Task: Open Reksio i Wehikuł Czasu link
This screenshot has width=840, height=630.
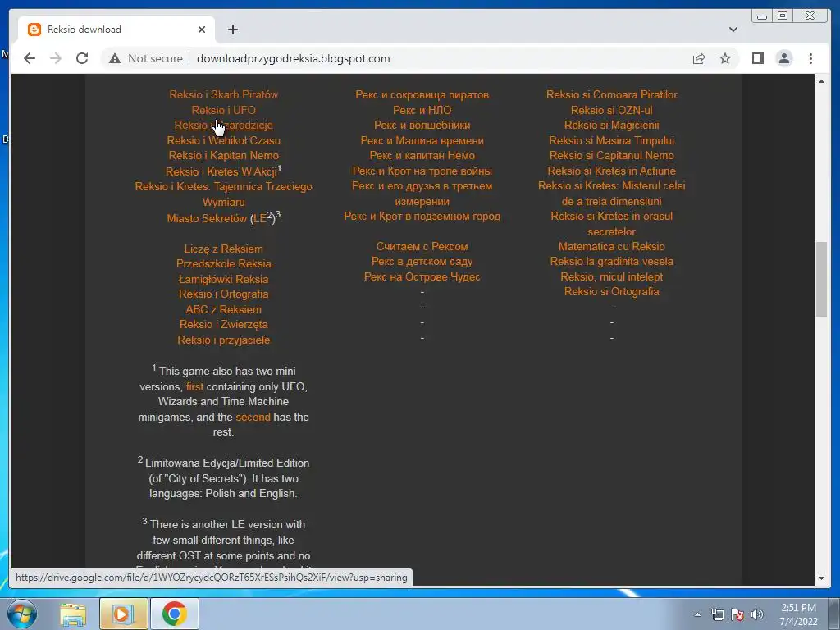Action: [x=223, y=140]
